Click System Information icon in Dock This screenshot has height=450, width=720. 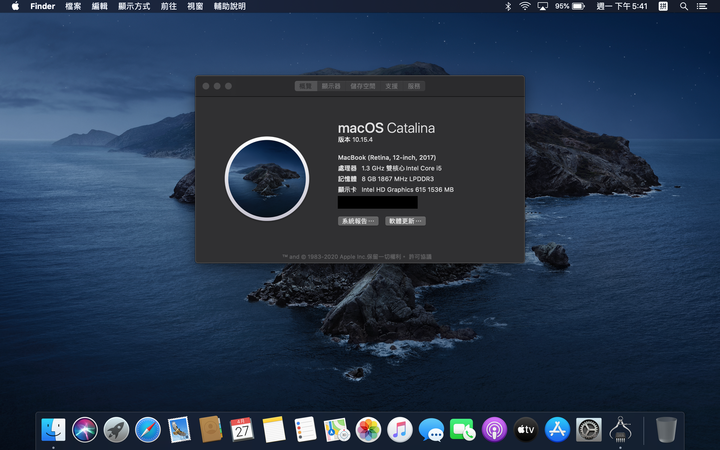[x=620, y=430]
